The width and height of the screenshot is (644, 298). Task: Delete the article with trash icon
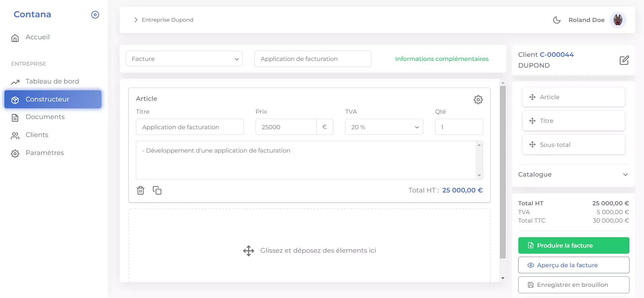(x=141, y=190)
